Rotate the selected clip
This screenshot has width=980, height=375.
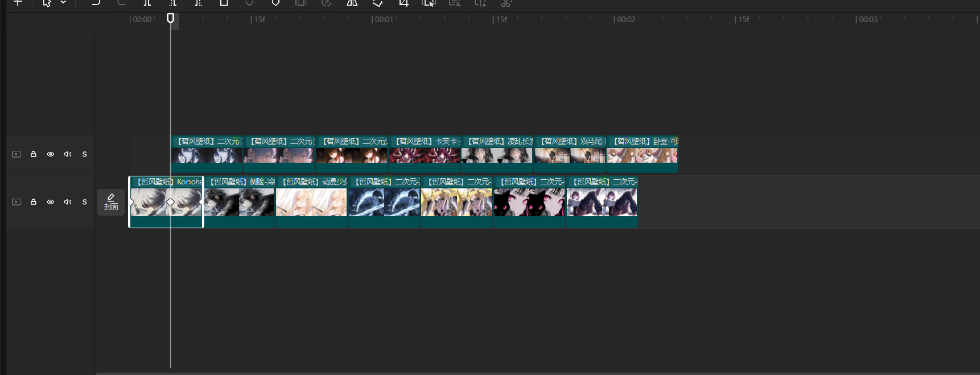coord(378,3)
